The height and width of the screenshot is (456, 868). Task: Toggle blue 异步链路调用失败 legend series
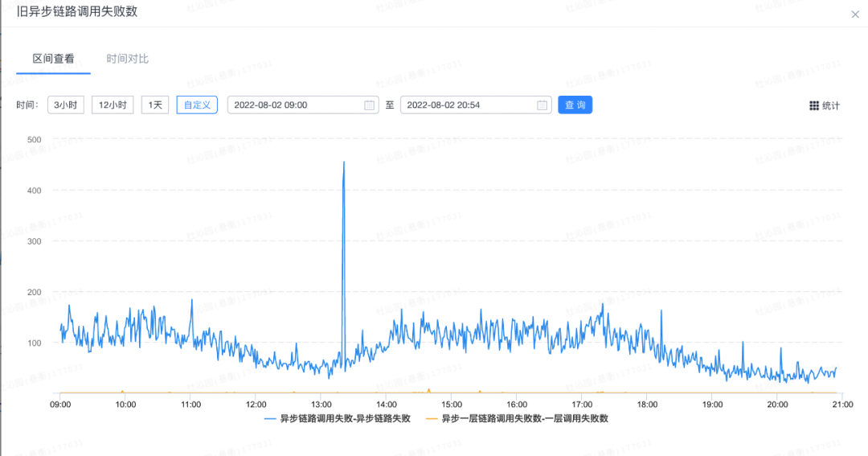tap(337, 418)
